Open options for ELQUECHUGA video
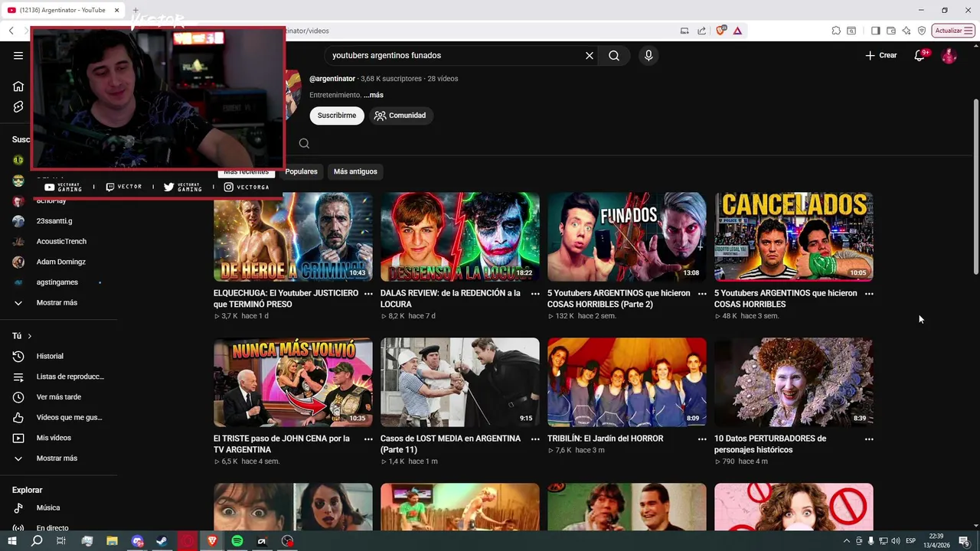The height and width of the screenshot is (551, 980). coord(368,294)
